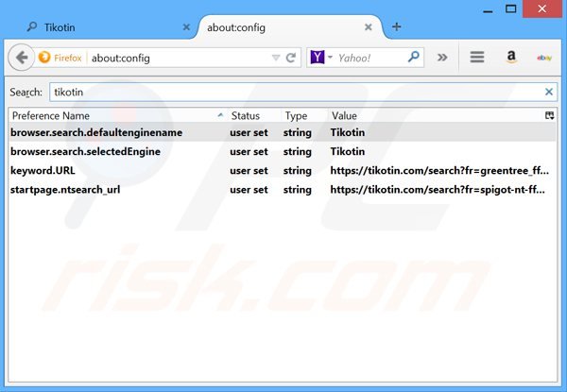This screenshot has height=392, width=567.
Task: Click the Yahoo Y logo icon
Action: pyautogui.click(x=318, y=58)
